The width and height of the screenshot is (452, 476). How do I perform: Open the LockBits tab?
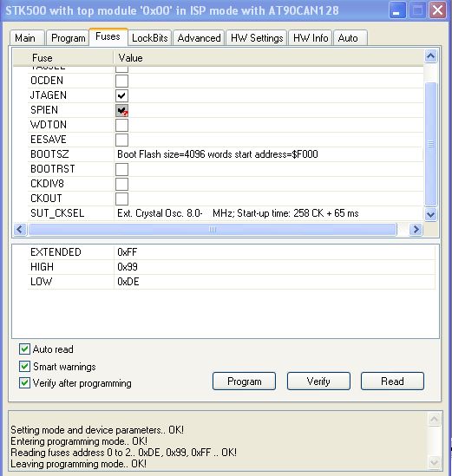150,38
